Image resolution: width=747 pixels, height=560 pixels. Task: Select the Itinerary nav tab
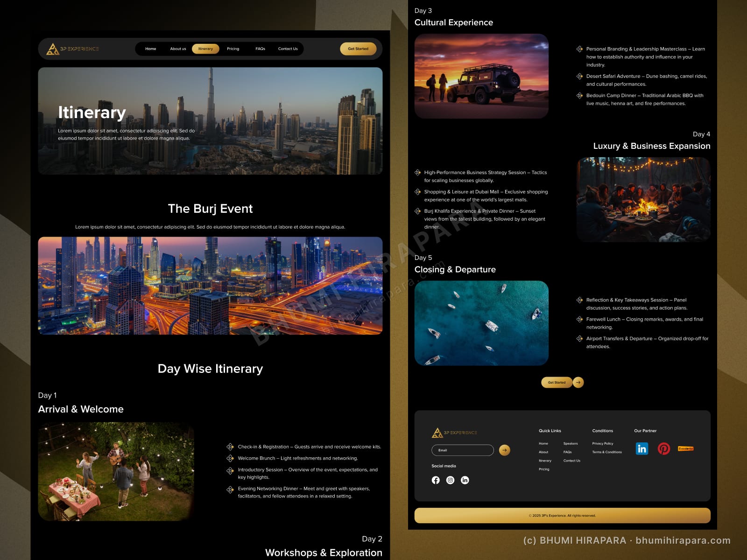(x=205, y=49)
